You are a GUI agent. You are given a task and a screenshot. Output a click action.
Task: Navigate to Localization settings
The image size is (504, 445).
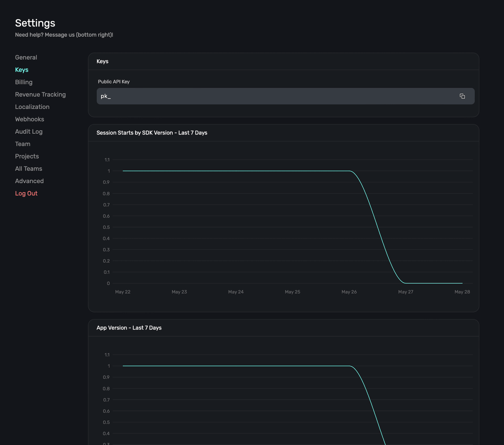[32, 107]
